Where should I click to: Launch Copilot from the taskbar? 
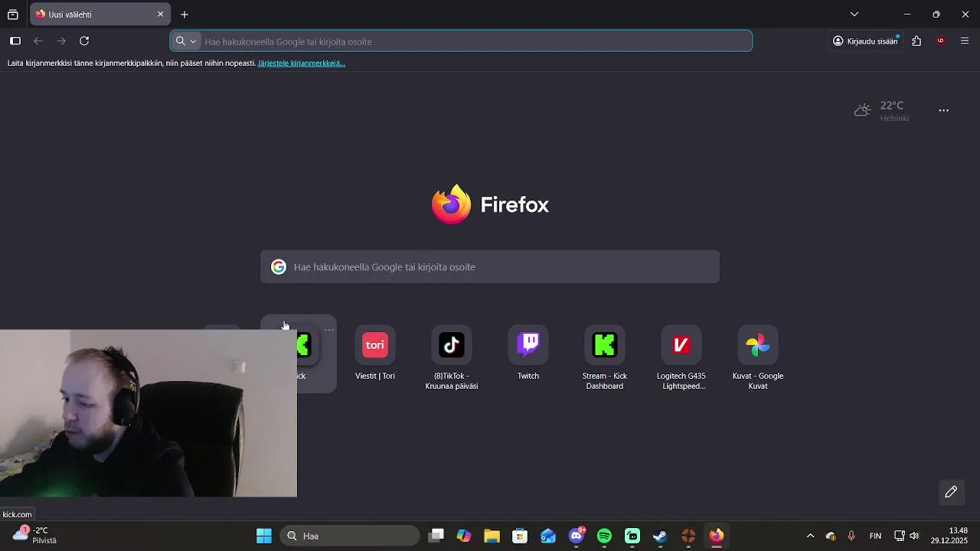tap(464, 536)
